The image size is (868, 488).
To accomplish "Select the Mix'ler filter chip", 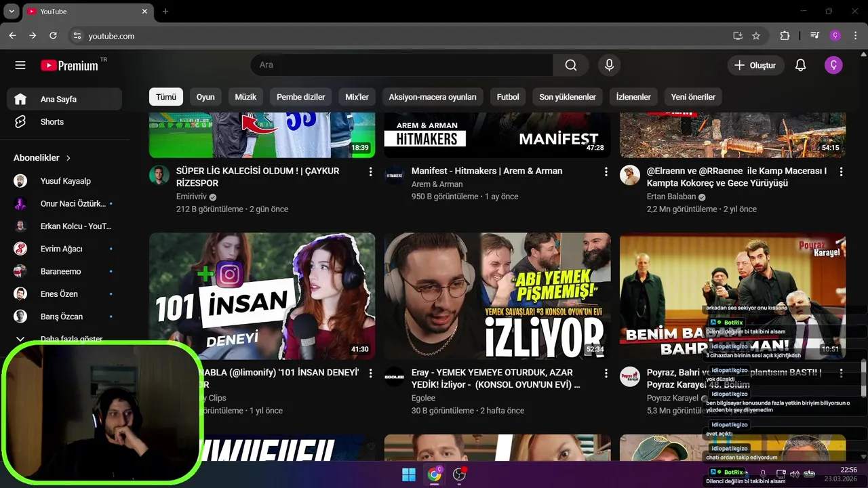I will click(x=357, y=97).
